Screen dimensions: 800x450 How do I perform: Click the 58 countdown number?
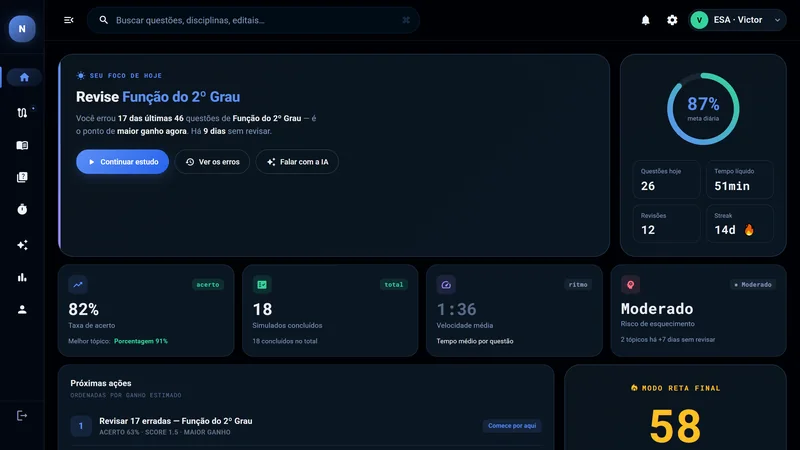[x=675, y=426]
